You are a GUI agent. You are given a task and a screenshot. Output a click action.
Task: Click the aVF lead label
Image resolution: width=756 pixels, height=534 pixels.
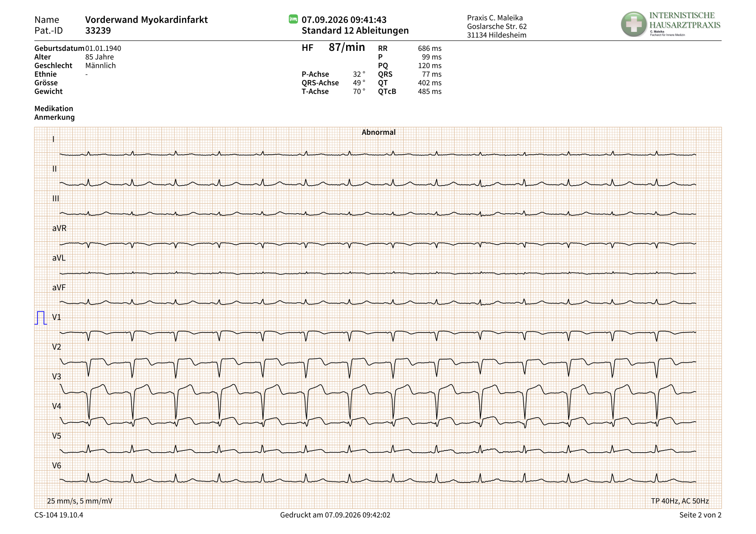(x=59, y=288)
